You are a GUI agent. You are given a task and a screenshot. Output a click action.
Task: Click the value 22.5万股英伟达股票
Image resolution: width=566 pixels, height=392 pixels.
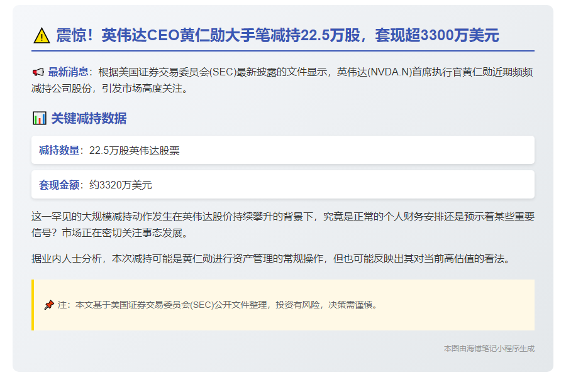point(135,150)
